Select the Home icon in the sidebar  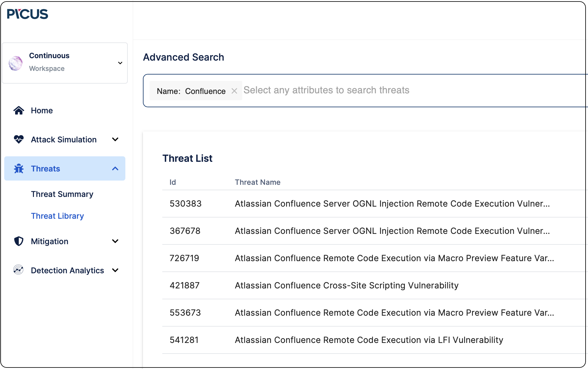18,110
